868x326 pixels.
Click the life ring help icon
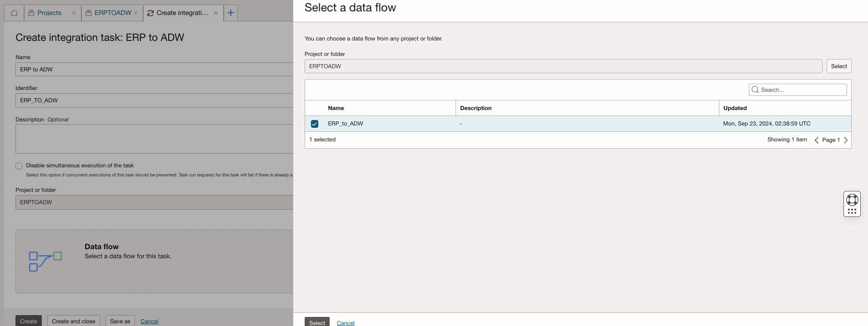tap(852, 200)
